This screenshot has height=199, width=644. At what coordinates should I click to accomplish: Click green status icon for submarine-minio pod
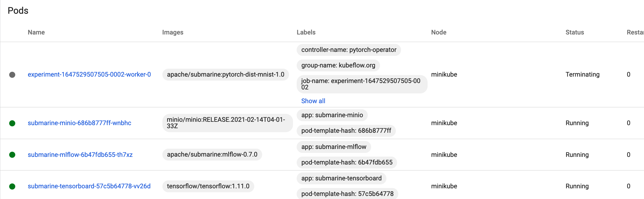12,123
